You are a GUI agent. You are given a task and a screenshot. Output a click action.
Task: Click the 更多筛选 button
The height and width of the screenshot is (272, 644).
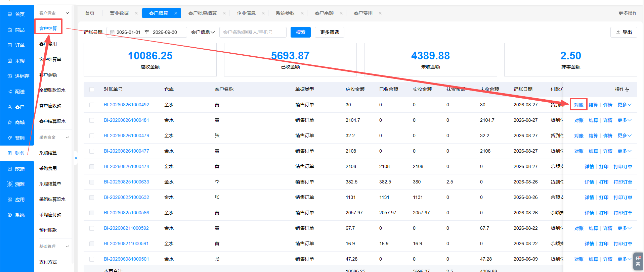pyautogui.click(x=330, y=32)
